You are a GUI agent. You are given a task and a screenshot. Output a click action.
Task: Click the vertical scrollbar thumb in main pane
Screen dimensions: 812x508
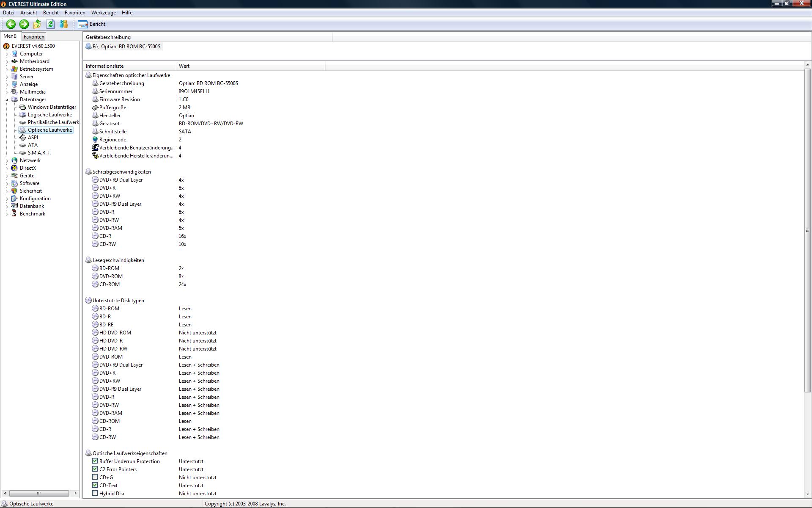click(x=807, y=230)
